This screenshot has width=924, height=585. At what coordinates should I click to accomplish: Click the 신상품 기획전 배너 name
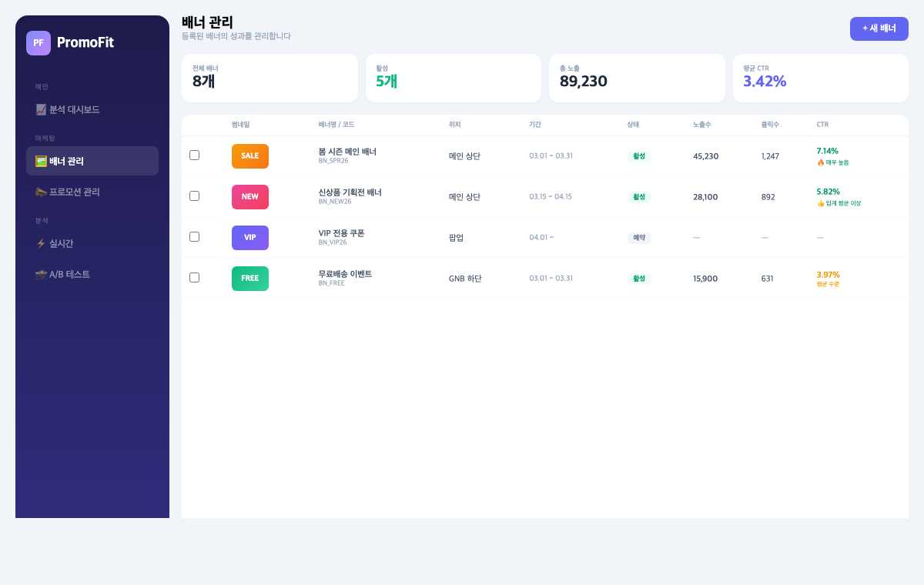click(x=350, y=192)
